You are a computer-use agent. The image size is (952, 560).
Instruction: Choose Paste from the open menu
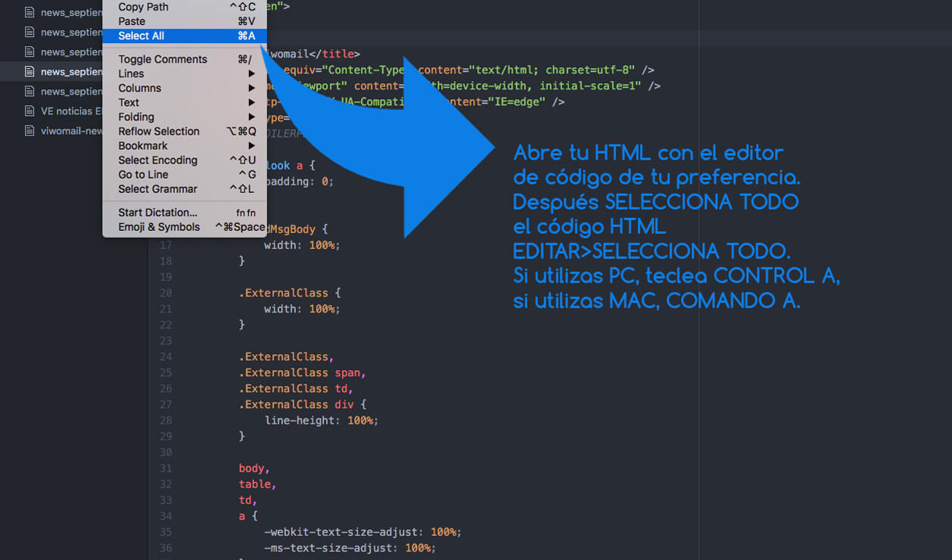click(132, 21)
